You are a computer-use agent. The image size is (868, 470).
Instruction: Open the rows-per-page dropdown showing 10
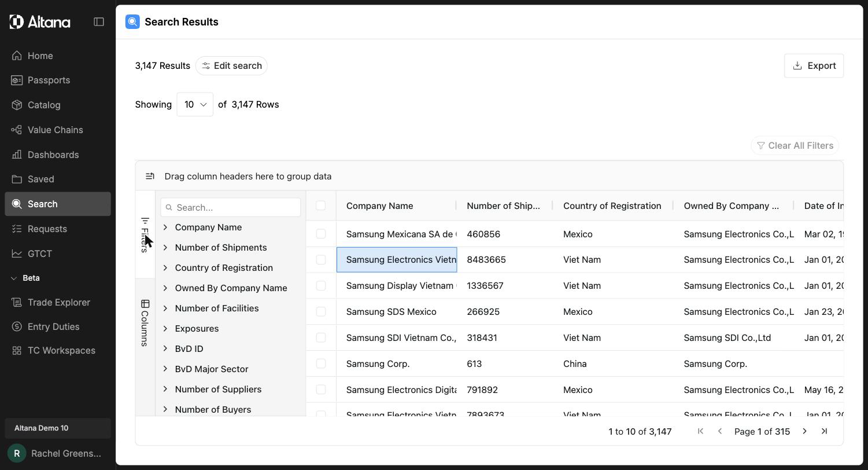195,104
